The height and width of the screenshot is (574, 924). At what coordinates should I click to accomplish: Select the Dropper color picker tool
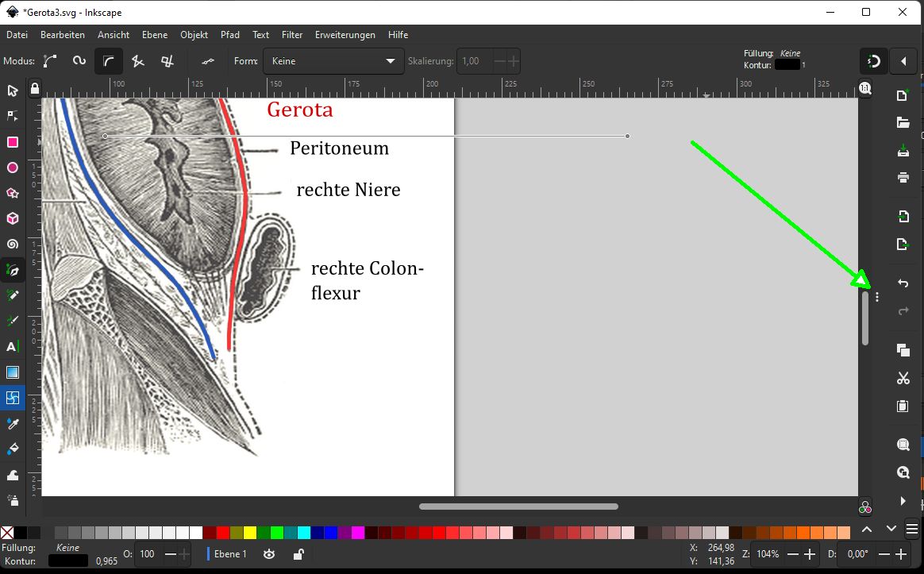point(13,424)
